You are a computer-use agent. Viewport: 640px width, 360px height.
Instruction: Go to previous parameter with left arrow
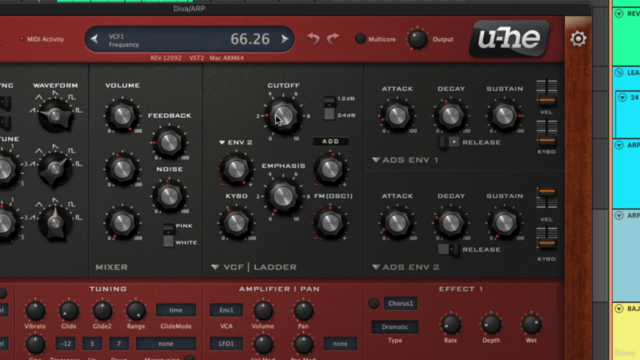click(x=94, y=39)
